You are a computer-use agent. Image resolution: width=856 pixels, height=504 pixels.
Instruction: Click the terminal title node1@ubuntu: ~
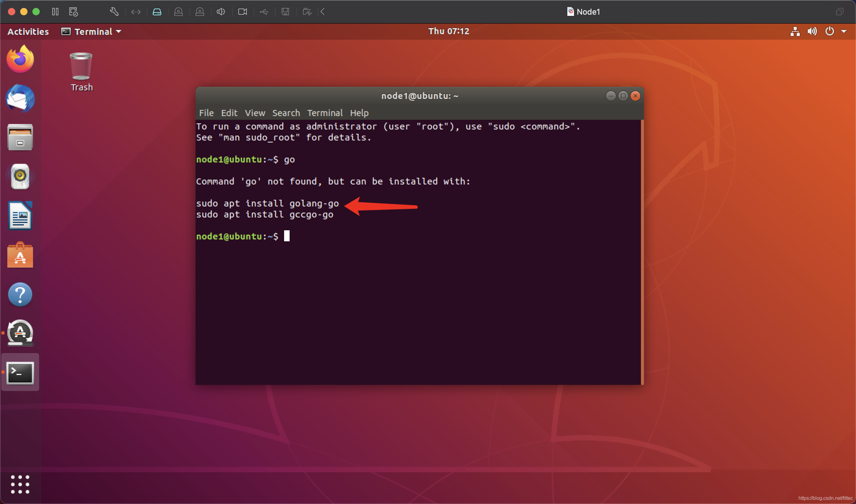point(420,96)
